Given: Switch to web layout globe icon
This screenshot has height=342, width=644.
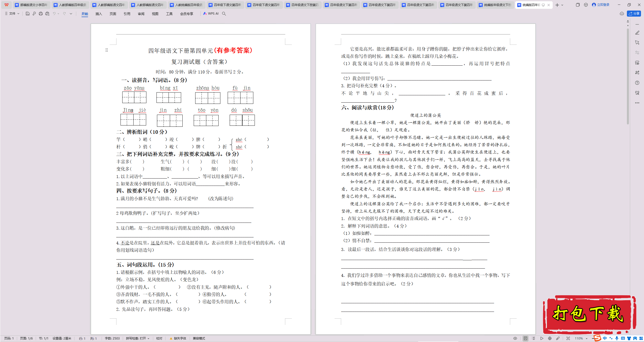Looking at the screenshot, I should pos(550,338).
